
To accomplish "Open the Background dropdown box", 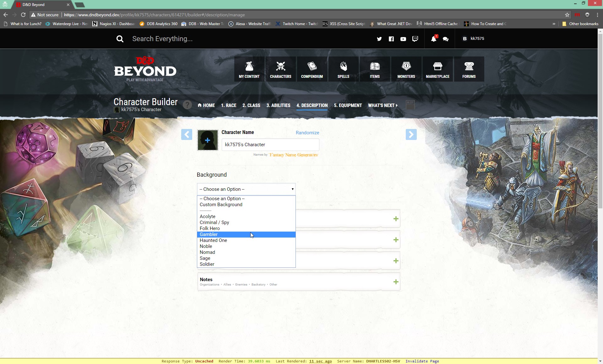I will [x=246, y=189].
